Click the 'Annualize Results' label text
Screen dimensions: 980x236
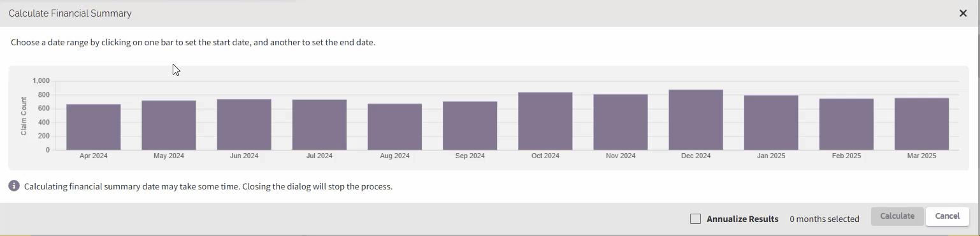pyautogui.click(x=742, y=219)
